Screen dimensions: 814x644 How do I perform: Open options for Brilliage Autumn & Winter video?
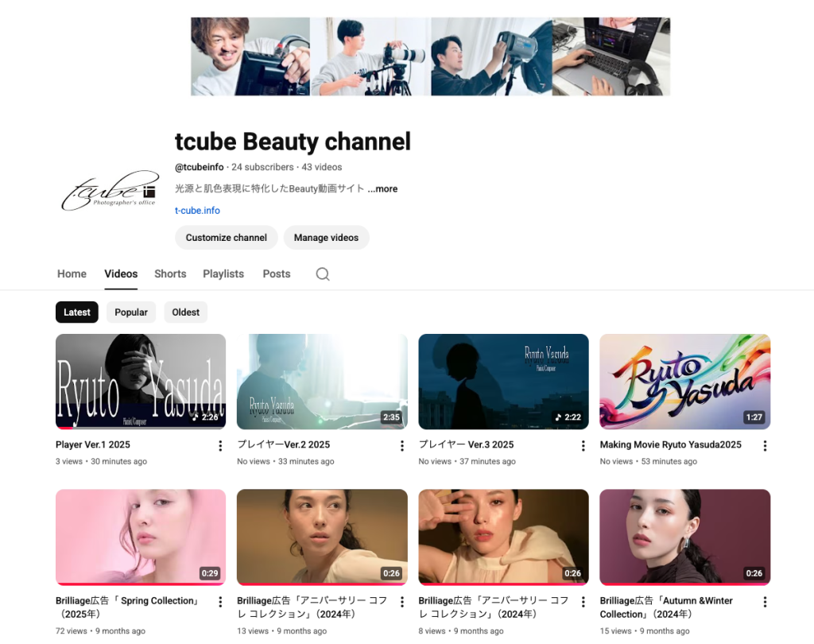[x=765, y=602]
